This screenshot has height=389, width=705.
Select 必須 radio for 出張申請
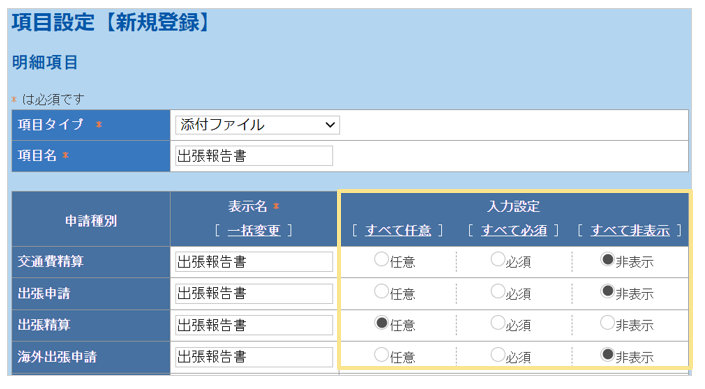pos(498,291)
